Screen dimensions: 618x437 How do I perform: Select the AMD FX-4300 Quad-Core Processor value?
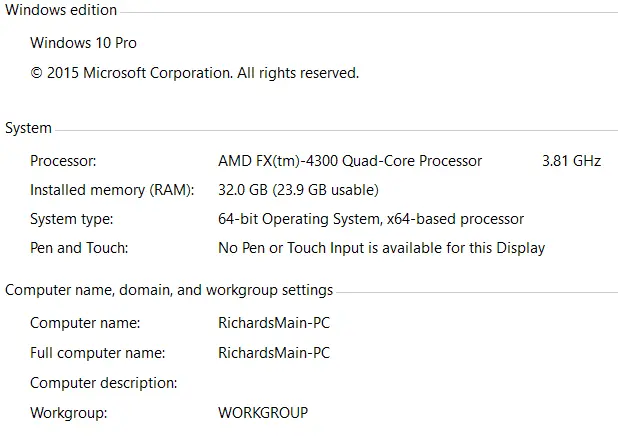click(x=350, y=160)
